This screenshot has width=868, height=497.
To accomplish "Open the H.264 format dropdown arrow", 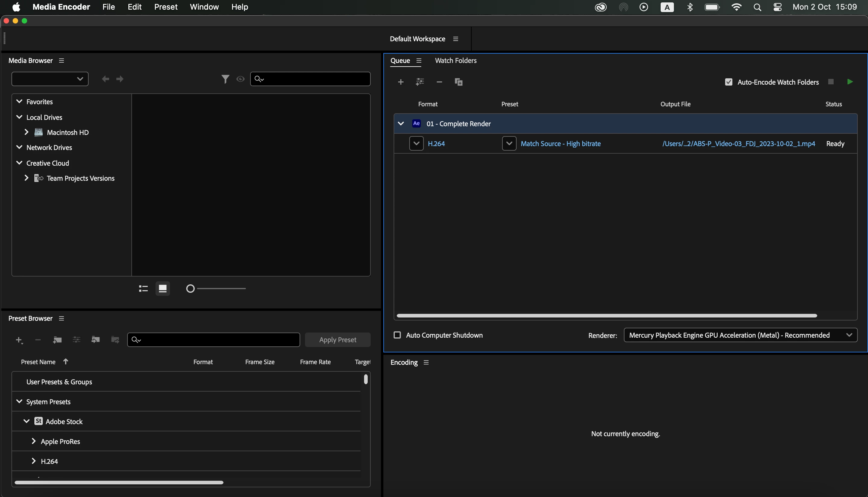I will tap(416, 144).
